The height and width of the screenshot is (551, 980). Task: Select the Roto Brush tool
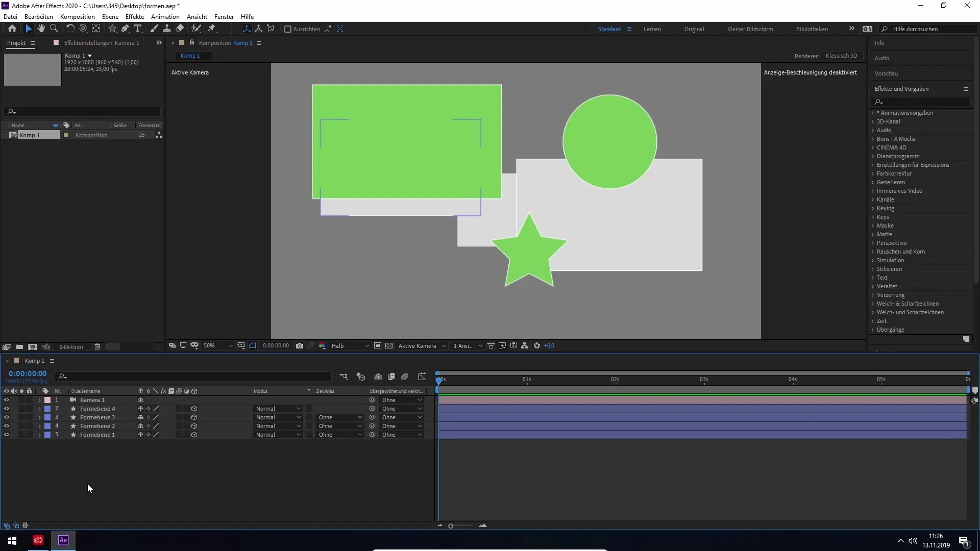coord(196,29)
